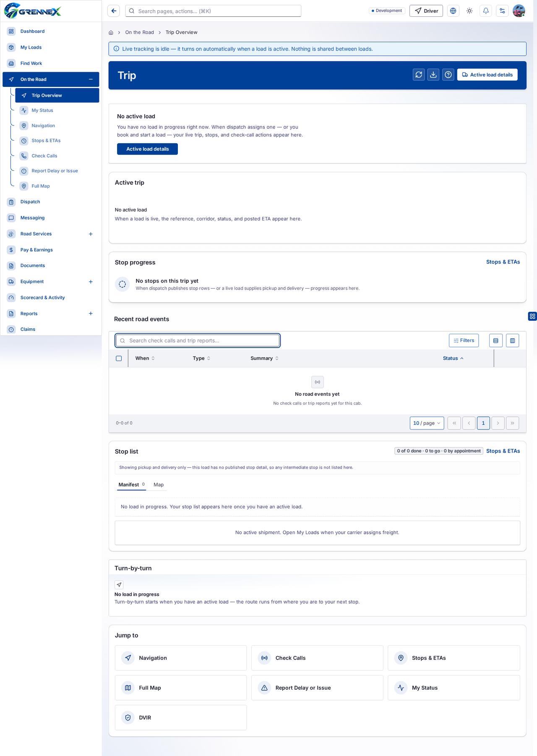
Task: Switch table to column view icon
Action: coord(512,340)
